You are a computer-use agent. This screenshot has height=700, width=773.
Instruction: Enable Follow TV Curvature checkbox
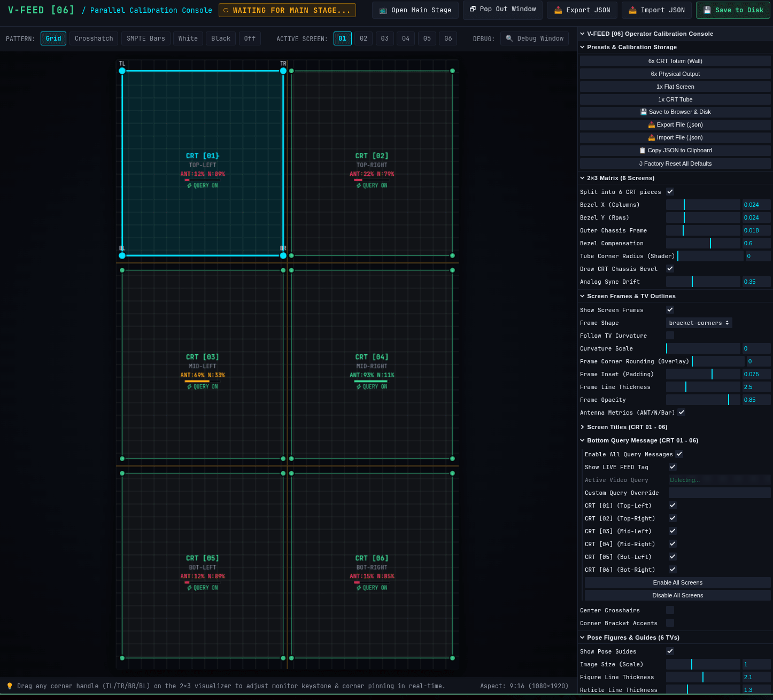click(670, 336)
